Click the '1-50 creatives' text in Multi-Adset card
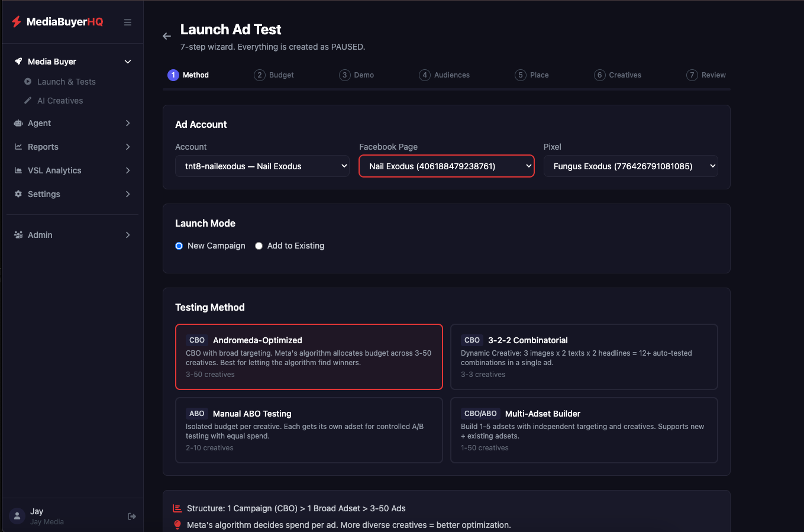The width and height of the screenshot is (804, 532). (x=485, y=448)
